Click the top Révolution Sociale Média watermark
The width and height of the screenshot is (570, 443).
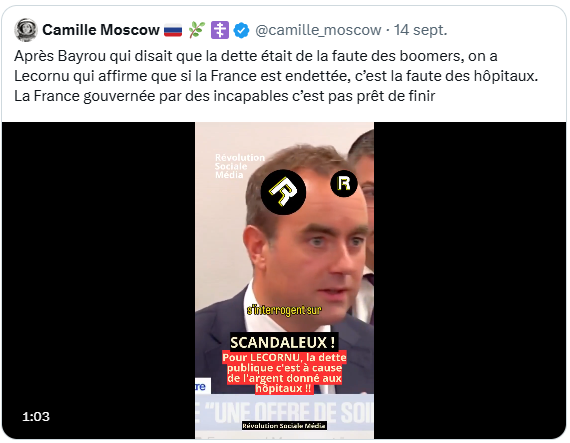pos(240,166)
